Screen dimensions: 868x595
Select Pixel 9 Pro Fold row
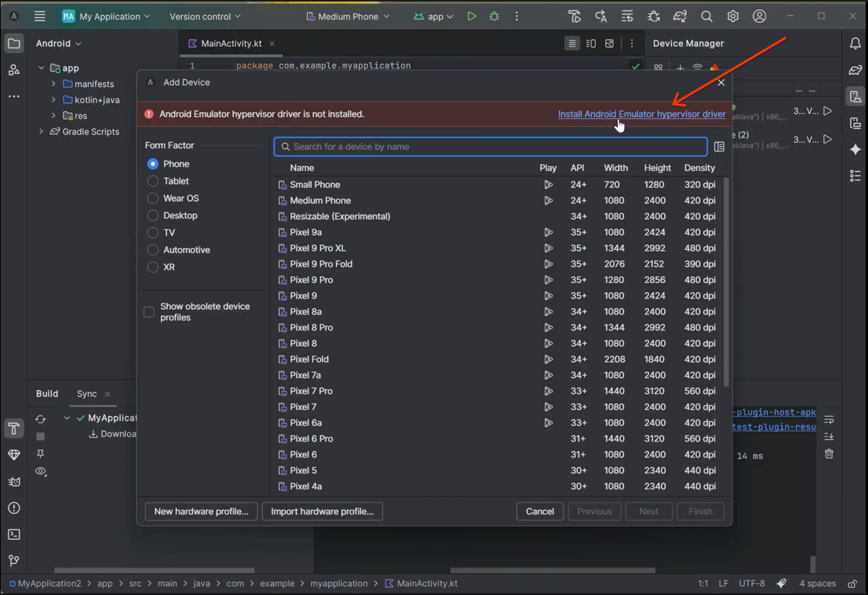498,264
